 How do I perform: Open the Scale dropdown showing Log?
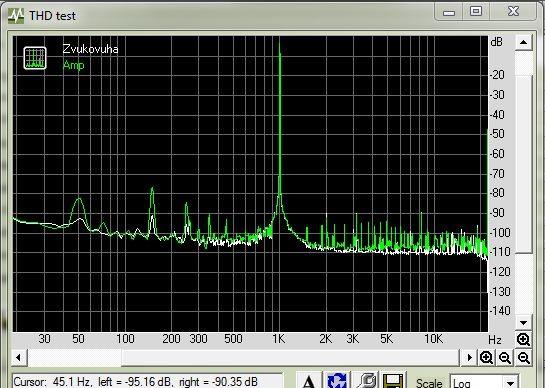(484, 382)
